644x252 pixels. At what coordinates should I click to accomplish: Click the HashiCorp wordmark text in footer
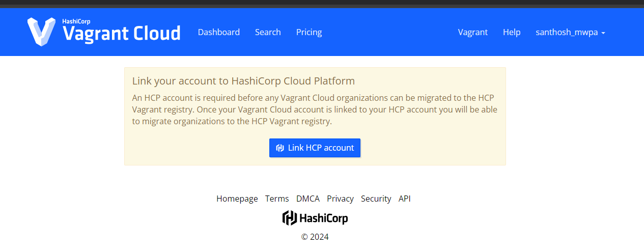(324, 218)
